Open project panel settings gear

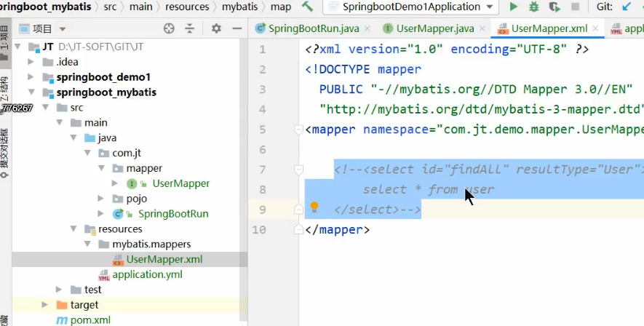(x=216, y=28)
